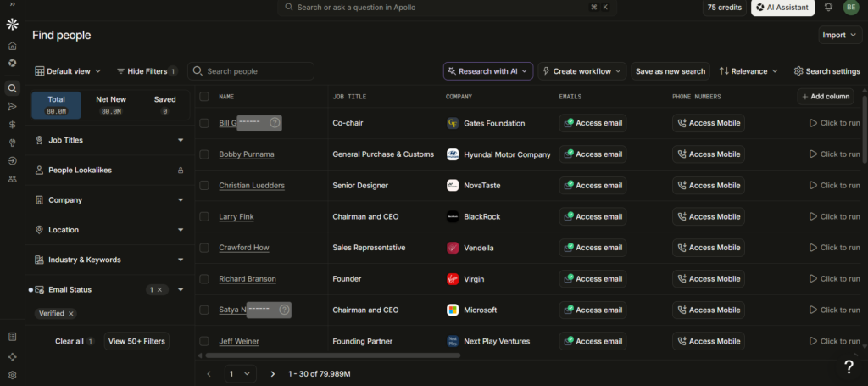Open the people/contacts icon in the sidebar
Viewport: 868px width, 386px height.
pyautogui.click(x=12, y=179)
